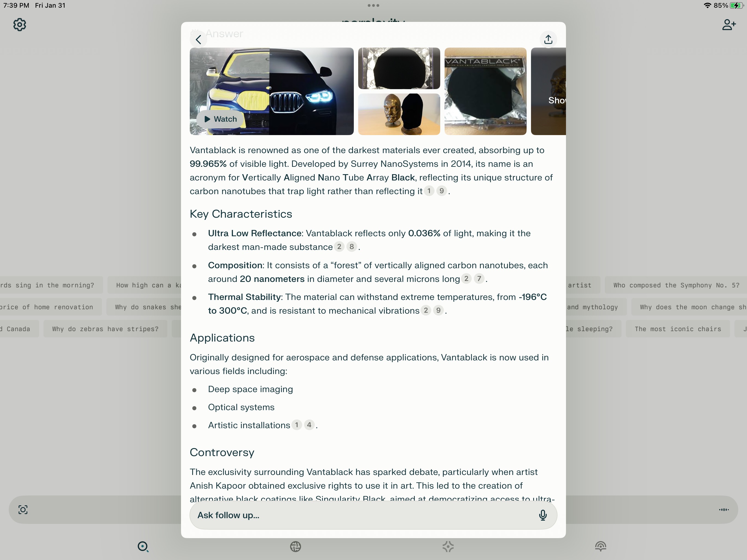Open citation 7 after 'several microns long'
The width and height of the screenshot is (747, 560).
[x=479, y=279]
